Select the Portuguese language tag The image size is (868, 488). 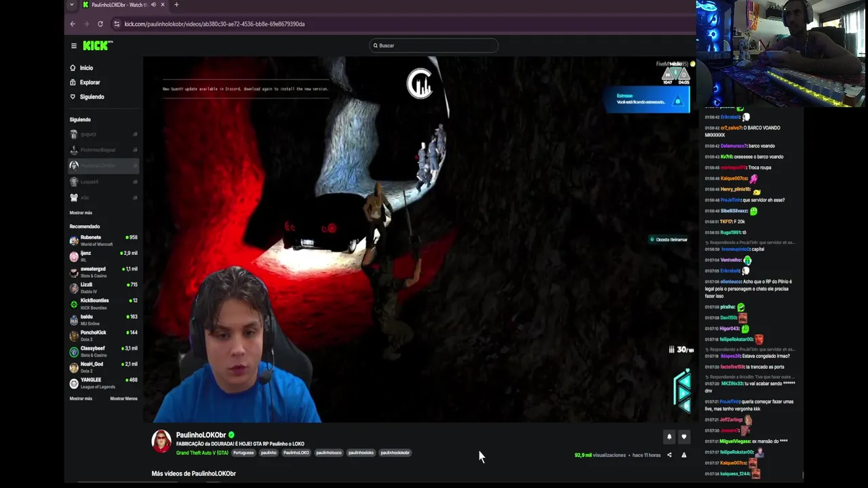[x=243, y=453]
